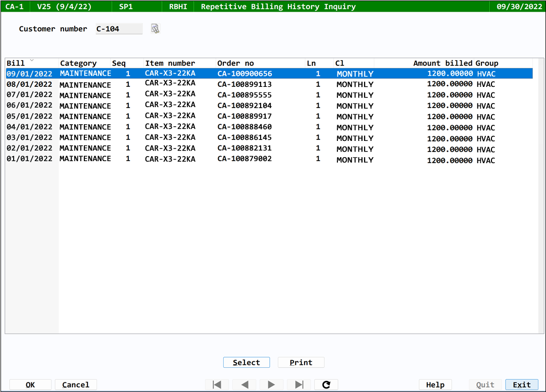The image size is (546, 392).
Task: Open the customer number lookup icon
Action: [155, 29]
